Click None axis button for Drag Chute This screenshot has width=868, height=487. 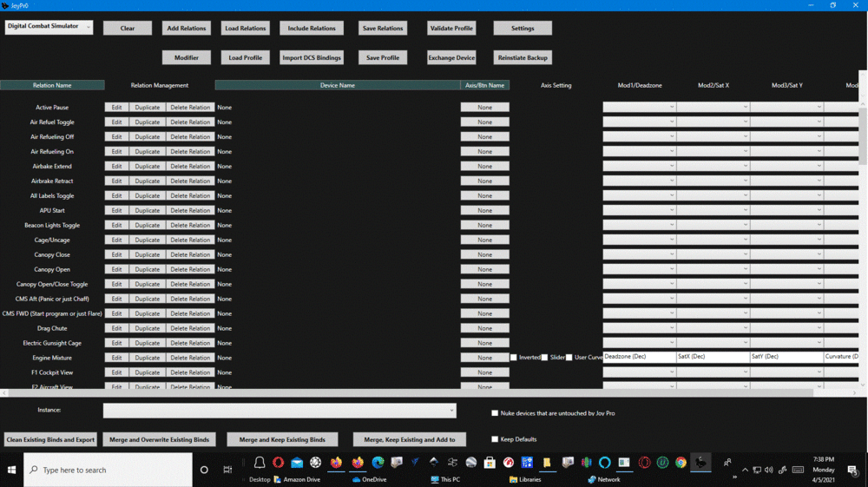(x=485, y=328)
